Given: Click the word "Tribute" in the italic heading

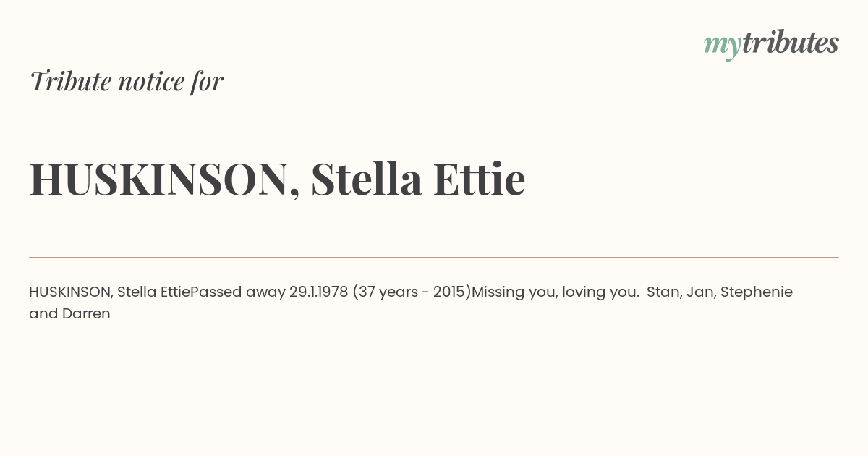Looking at the screenshot, I should tap(71, 81).
